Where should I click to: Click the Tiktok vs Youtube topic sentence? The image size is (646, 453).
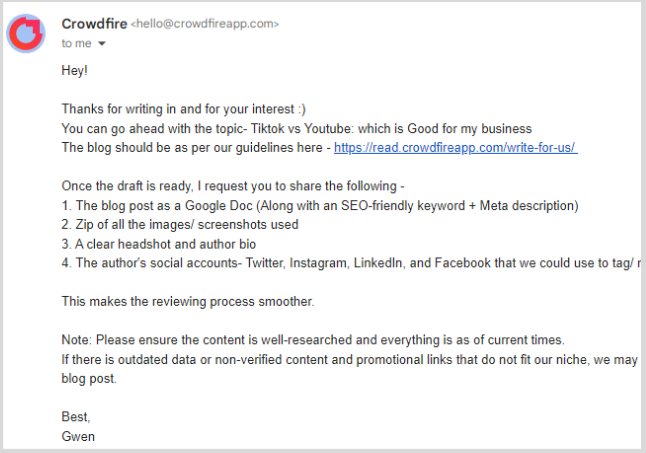297,128
